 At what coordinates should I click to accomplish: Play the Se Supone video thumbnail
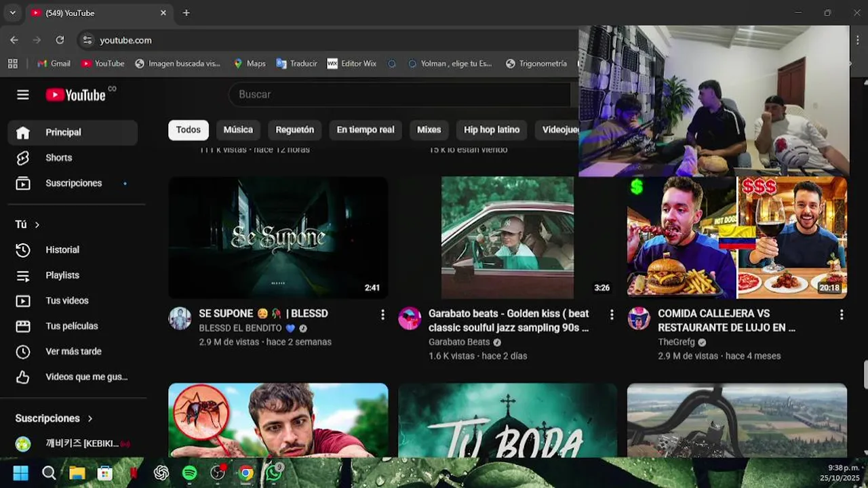278,237
